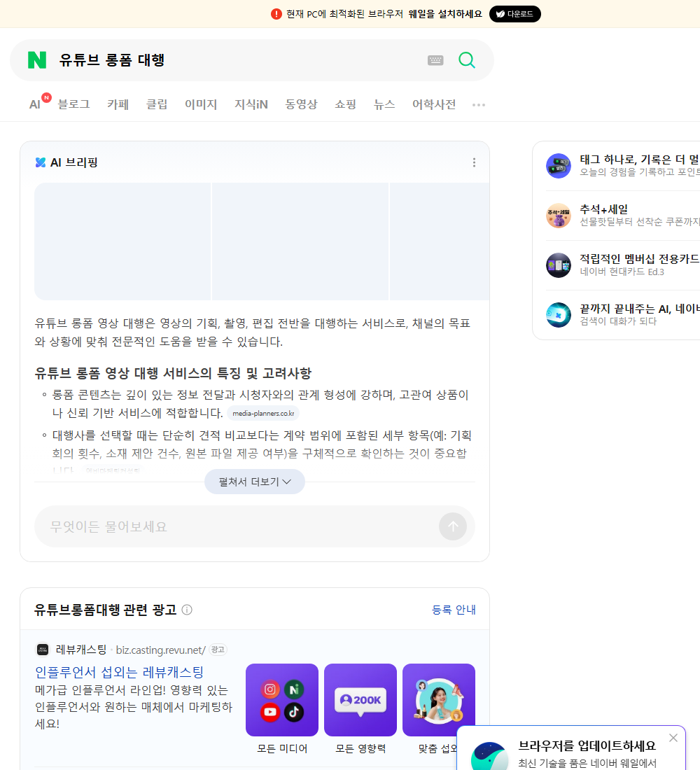The width and height of the screenshot is (700, 770).
Task: Click 유튜브 롱폼 영상 대행 서비스의 특징 heading
Action: pos(173,373)
